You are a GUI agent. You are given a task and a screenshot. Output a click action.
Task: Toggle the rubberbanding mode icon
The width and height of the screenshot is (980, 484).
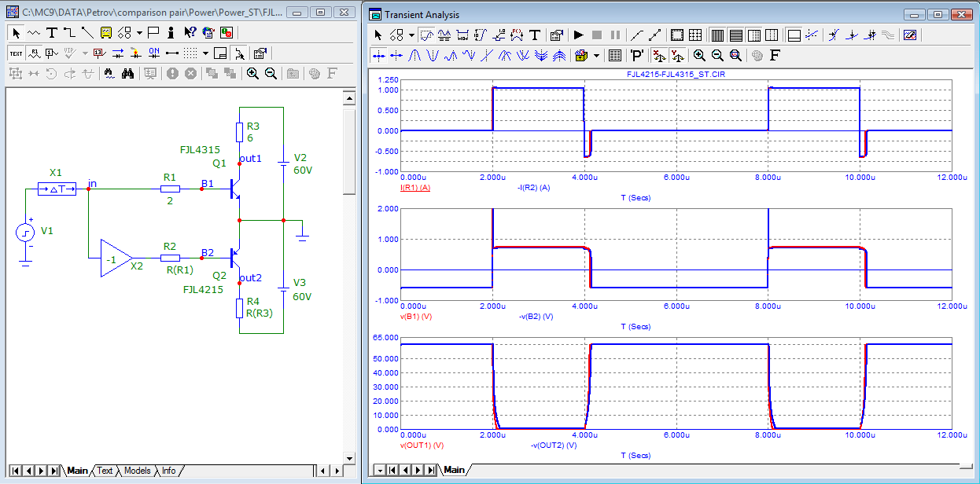click(240, 53)
